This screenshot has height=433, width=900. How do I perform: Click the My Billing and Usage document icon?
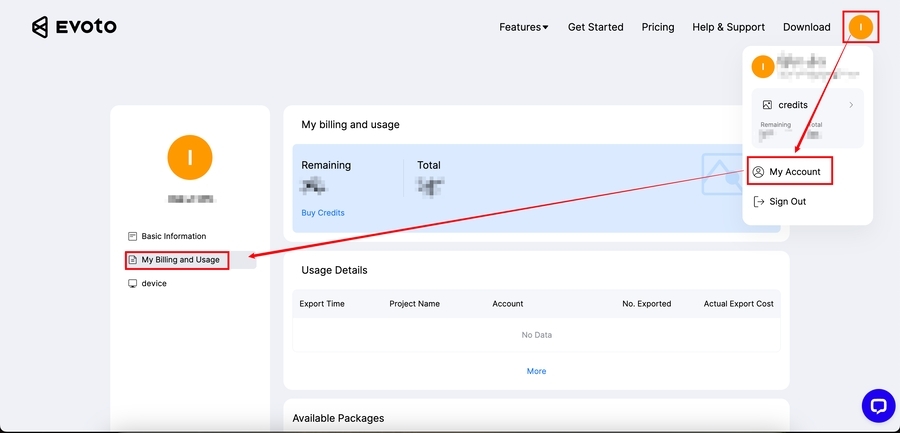coord(132,260)
